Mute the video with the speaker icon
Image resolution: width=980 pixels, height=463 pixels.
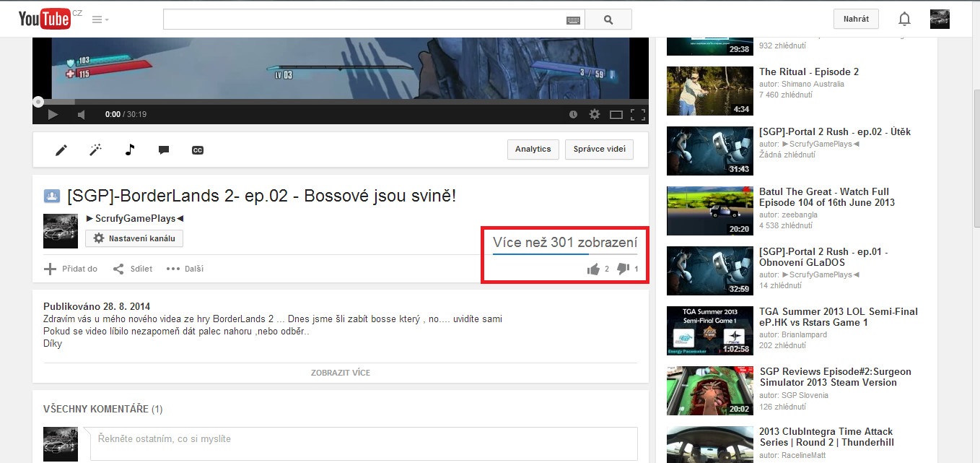click(81, 114)
